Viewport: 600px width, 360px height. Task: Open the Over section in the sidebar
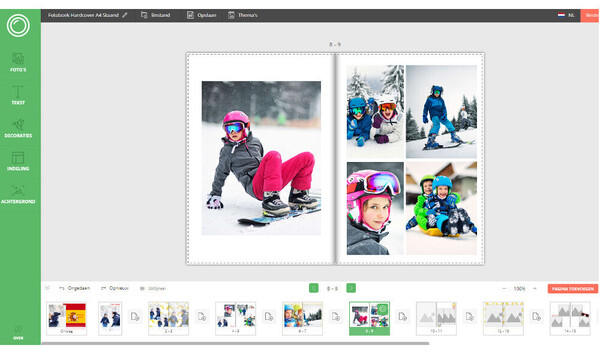(18, 332)
